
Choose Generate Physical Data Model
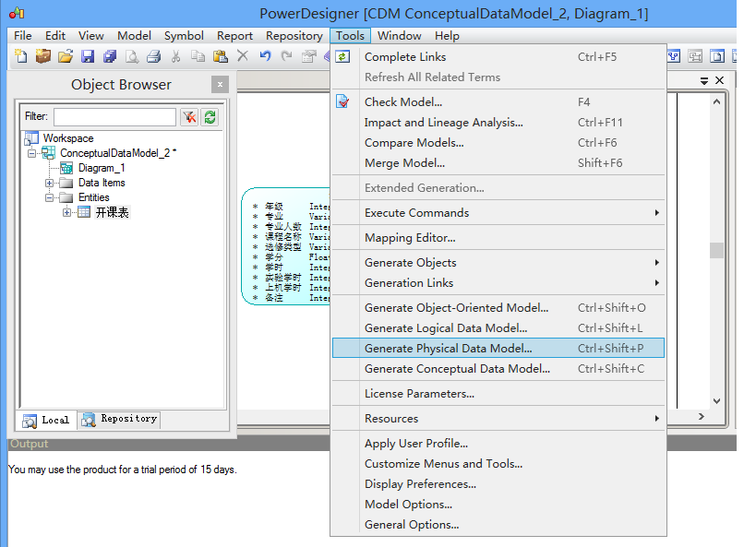498,348
